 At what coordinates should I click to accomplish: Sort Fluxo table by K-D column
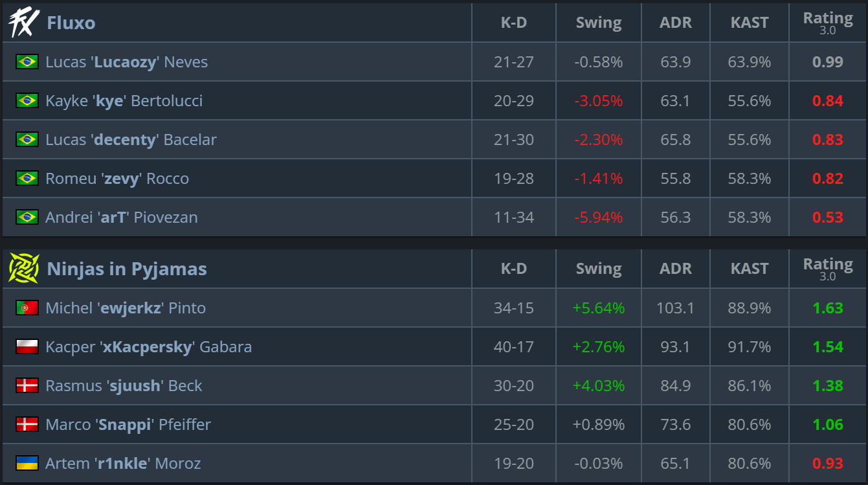[x=514, y=23]
